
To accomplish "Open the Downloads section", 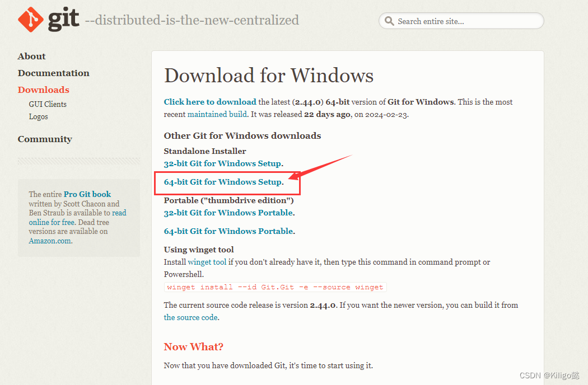I will (x=44, y=90).
